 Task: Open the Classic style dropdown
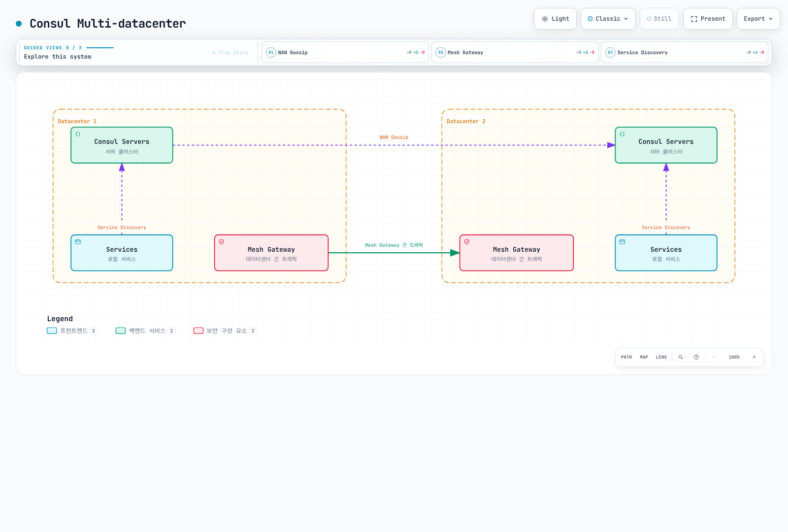click(608, 19)
